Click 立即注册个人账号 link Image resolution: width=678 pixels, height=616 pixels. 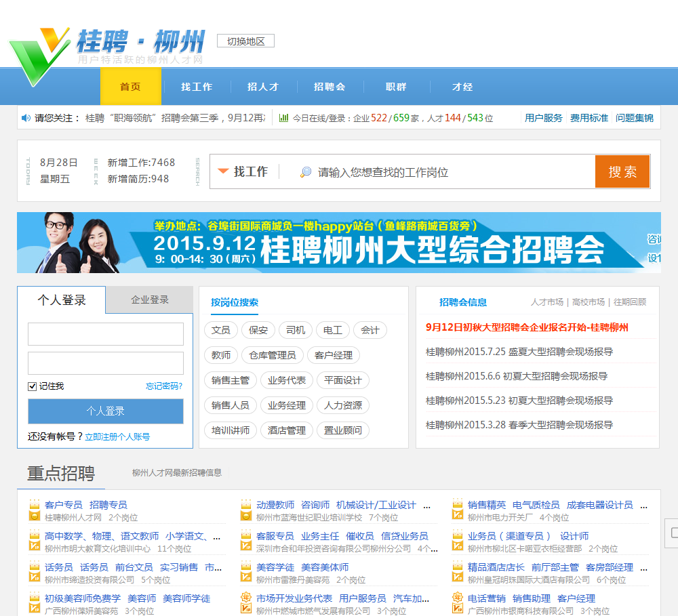click(117, 436)
